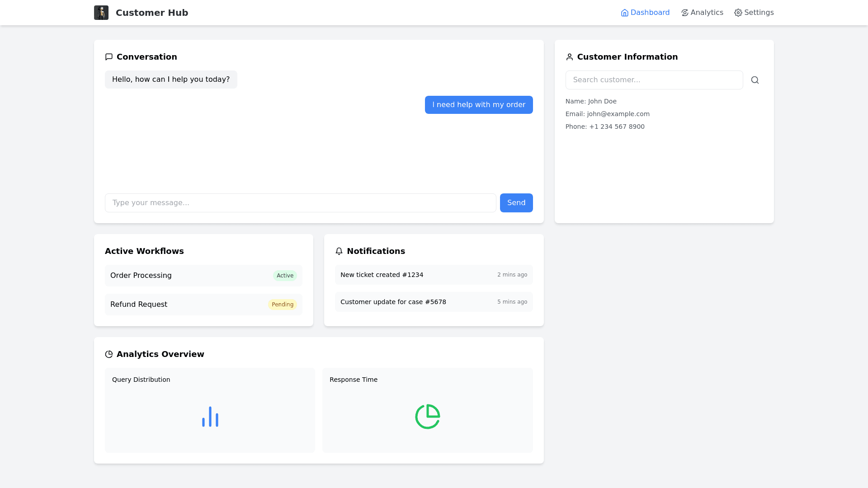The height and width of the screenshot is (488, 868).
Task: Click the customer search box
Action: pyautogui.click(x=654, y=80)
